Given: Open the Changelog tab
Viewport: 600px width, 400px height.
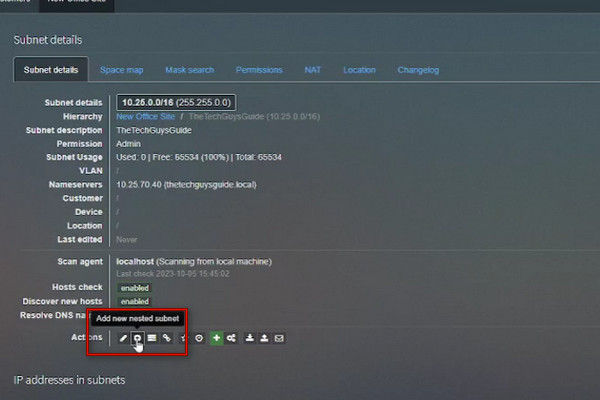Looking at the screenshot, I should pos(418,70).
